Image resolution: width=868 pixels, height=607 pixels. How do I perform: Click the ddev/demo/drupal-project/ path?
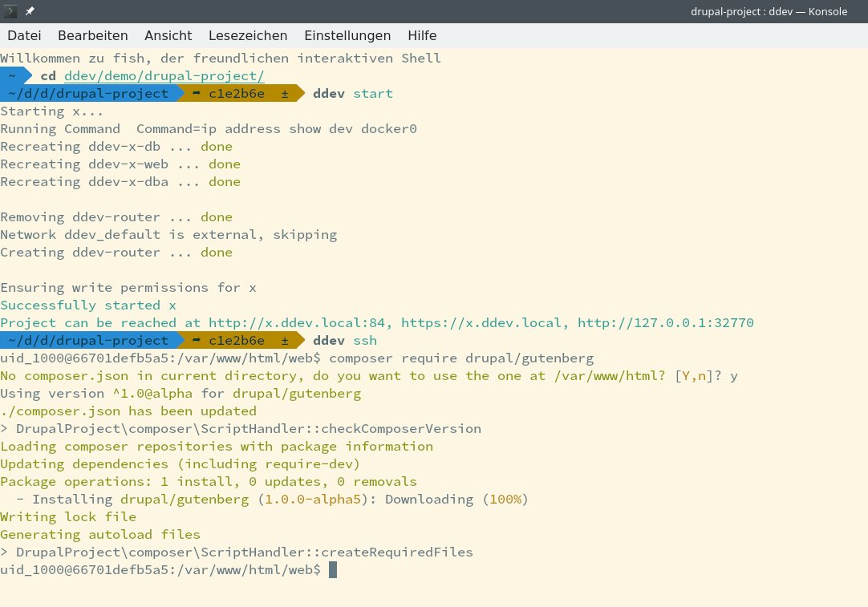coord(164,76)
